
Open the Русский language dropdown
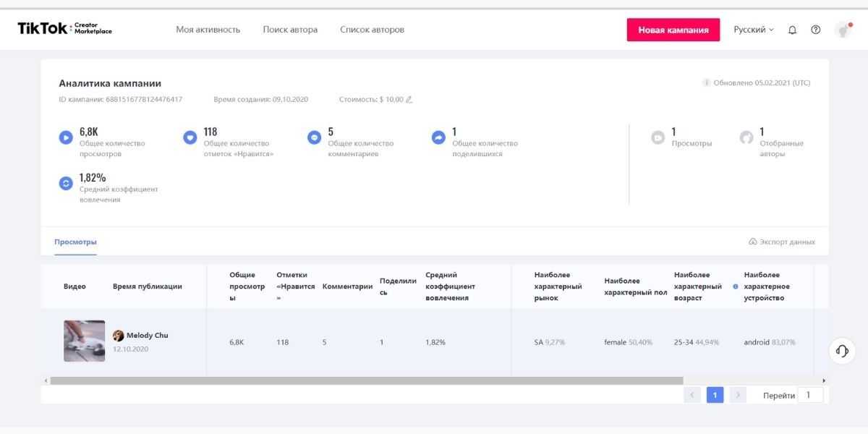753,30
